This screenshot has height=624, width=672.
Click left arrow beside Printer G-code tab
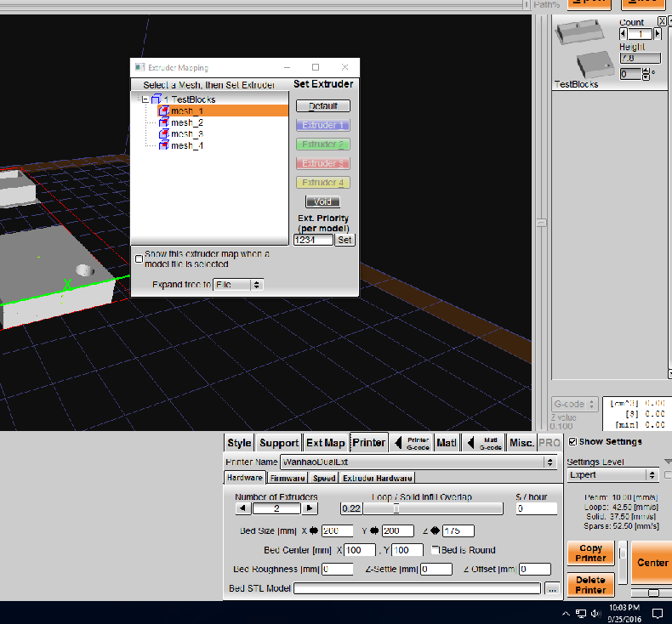(x=399, y=443)
